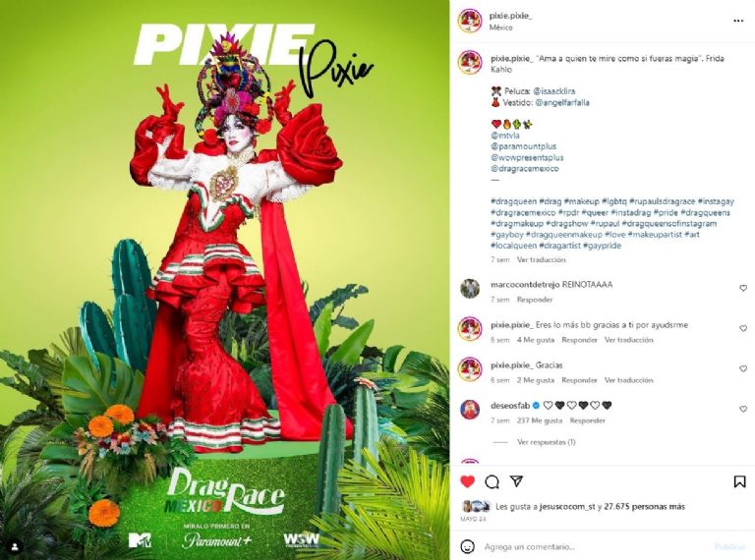Like the pixie.pixie_ Gracias comment
The width and height of the screenshot is (755, 560).
[x=743, y=368]
